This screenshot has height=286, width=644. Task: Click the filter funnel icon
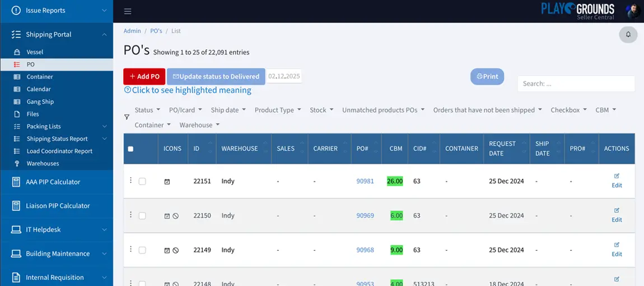point(127,117)
